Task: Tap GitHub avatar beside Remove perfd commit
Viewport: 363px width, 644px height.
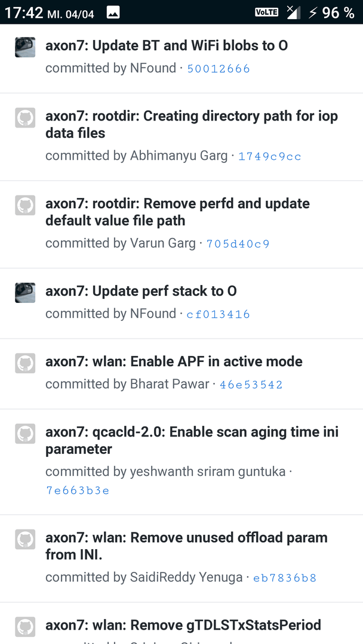Action: tap(25, 205)
